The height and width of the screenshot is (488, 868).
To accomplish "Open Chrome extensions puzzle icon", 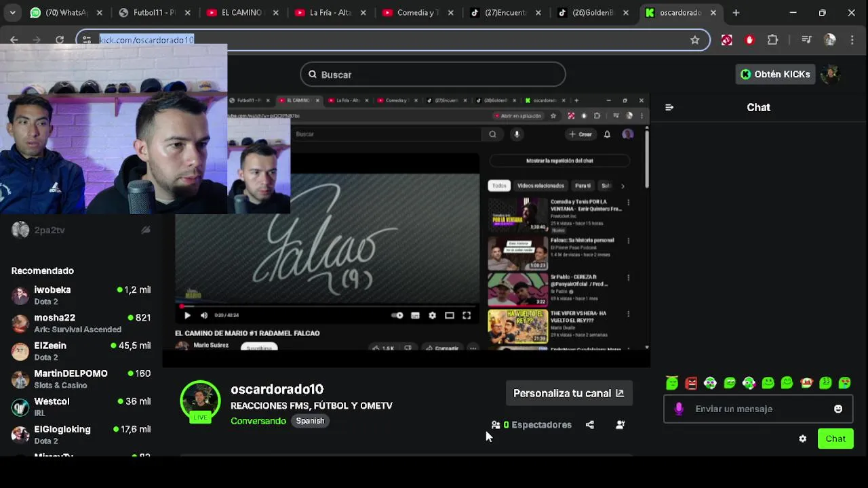I will pos(772,40).
